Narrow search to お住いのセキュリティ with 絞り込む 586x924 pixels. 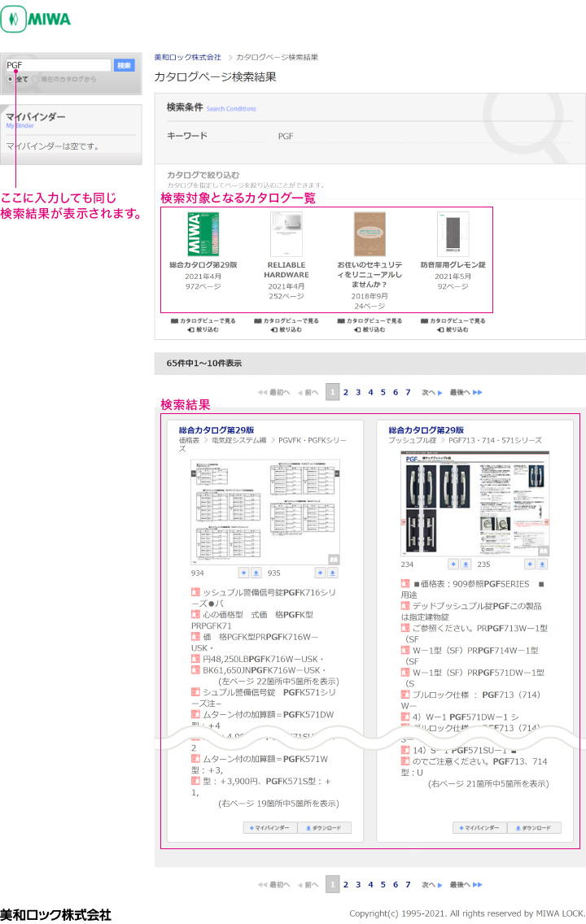click(370, 329)
